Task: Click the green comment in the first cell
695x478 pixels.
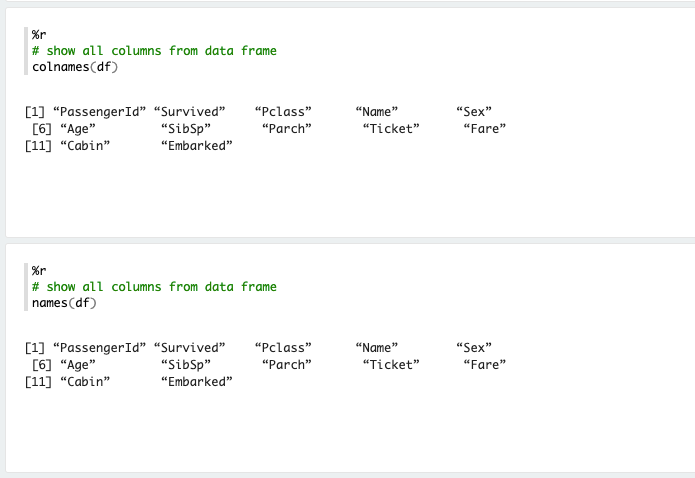Action: (x=154, y=51)
